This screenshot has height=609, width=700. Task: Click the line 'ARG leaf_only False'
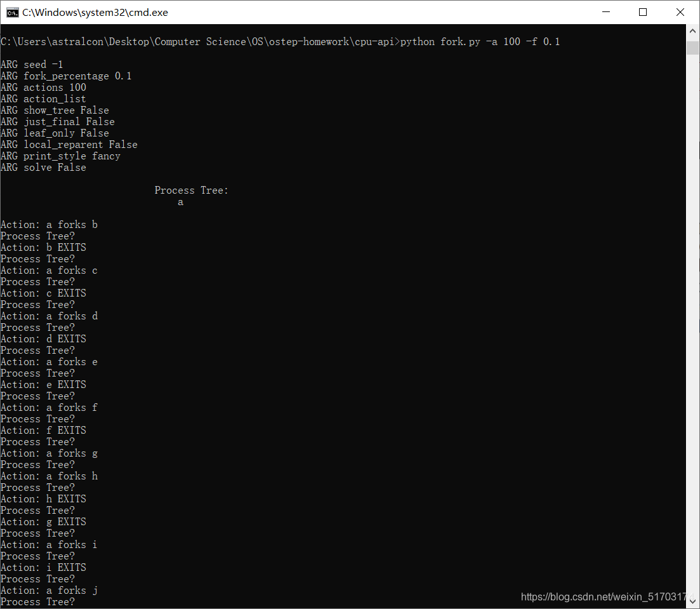[55, 133]
